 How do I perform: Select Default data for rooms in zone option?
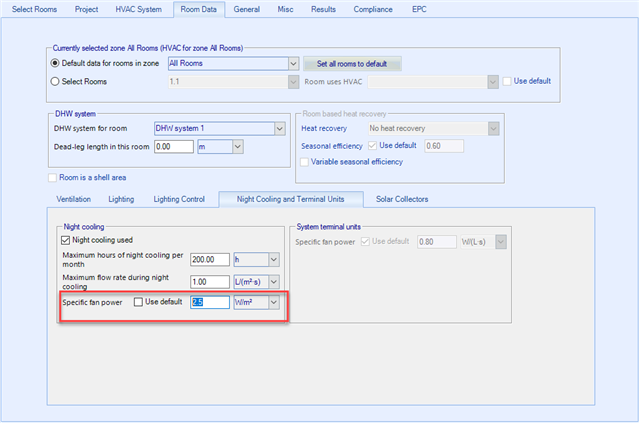[x=56, y=63]
